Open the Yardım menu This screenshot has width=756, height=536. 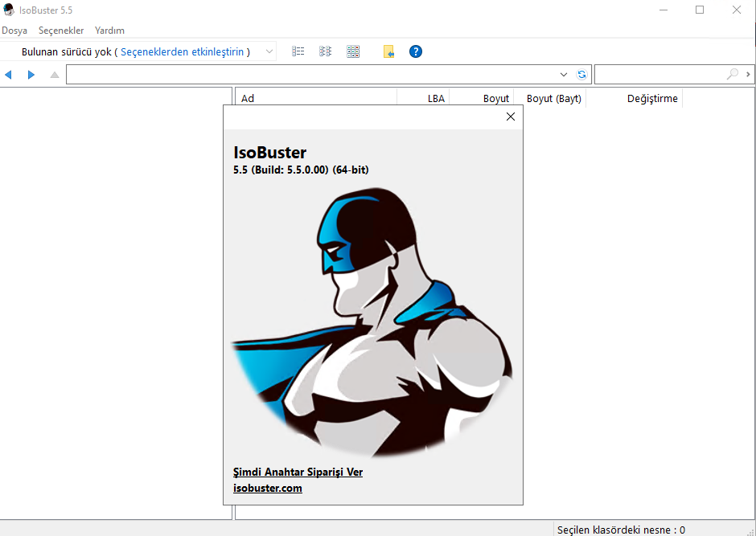click(109, 31)
